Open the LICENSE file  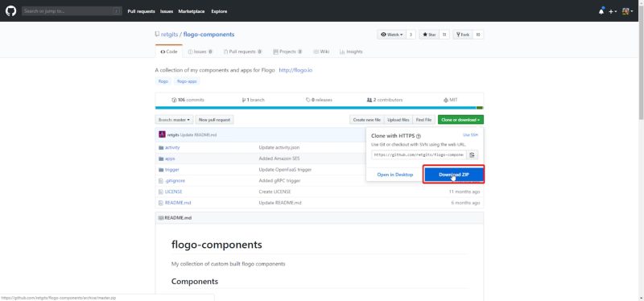click(173, 192)
